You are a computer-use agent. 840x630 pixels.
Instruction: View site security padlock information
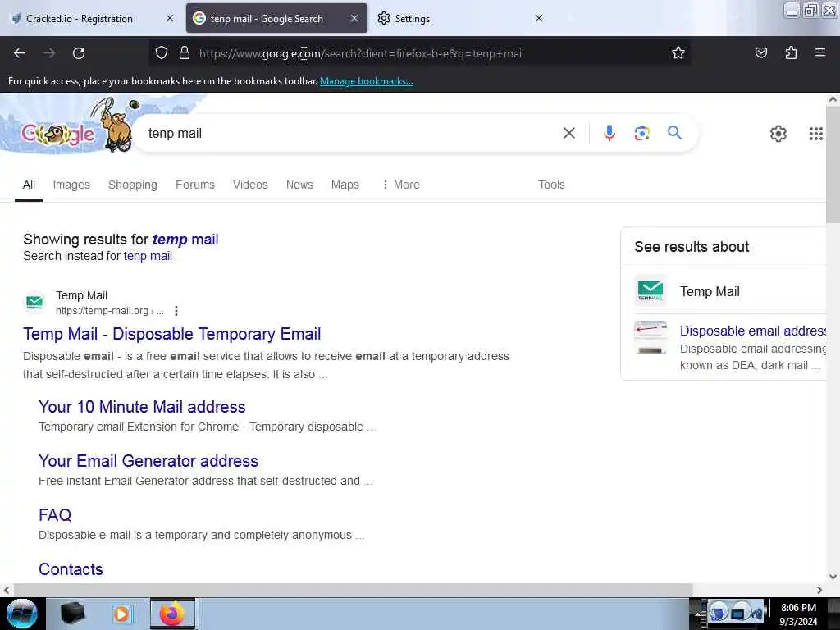coord(185,53)
